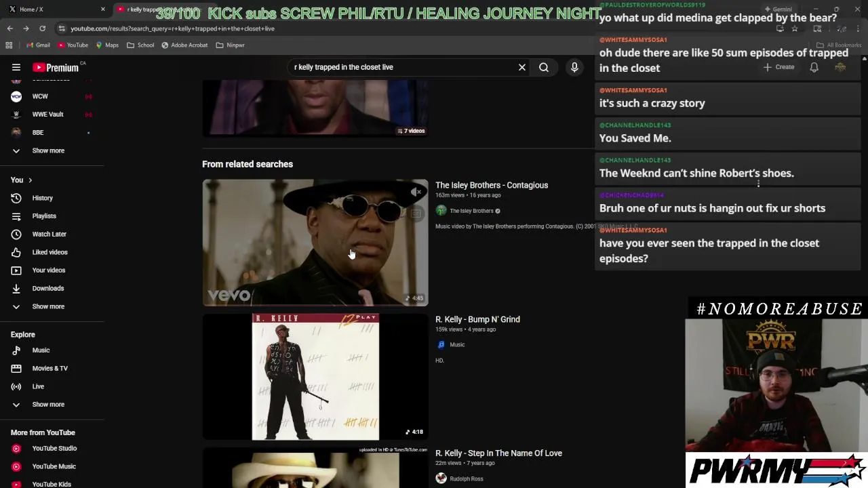Go forward with browser forward arrow
The height and width of the screenshot is (488, 868).
26,28
